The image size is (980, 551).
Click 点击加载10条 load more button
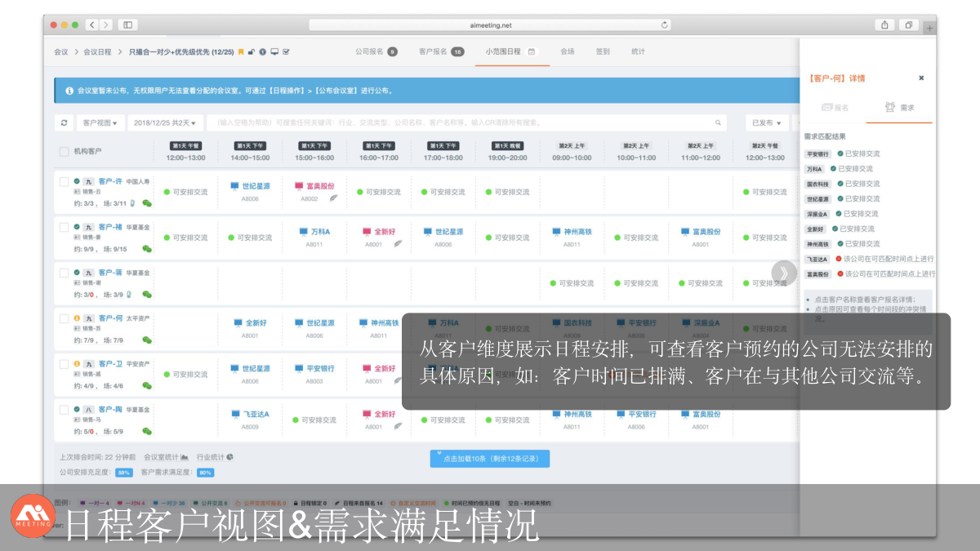click(x=490, y=459)
